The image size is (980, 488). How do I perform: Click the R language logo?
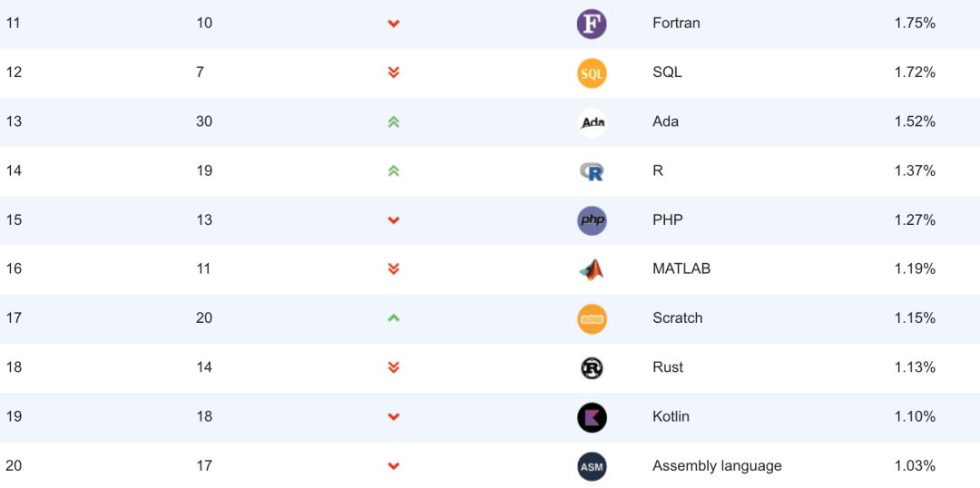pos(592,171)
